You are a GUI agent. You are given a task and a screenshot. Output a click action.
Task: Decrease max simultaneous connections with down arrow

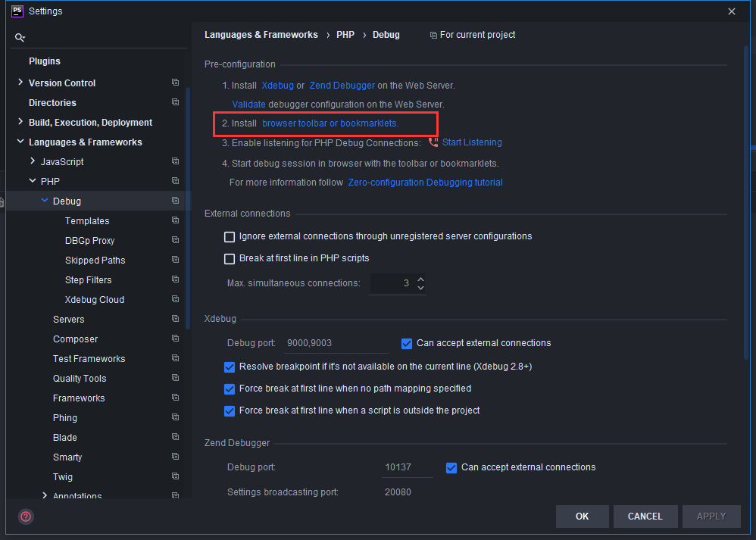coord(421,288)
